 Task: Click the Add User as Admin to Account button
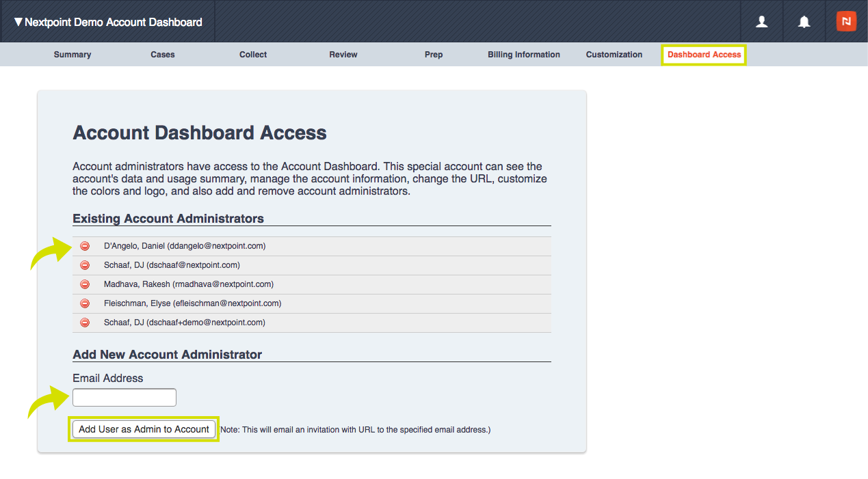coord(144,429)
